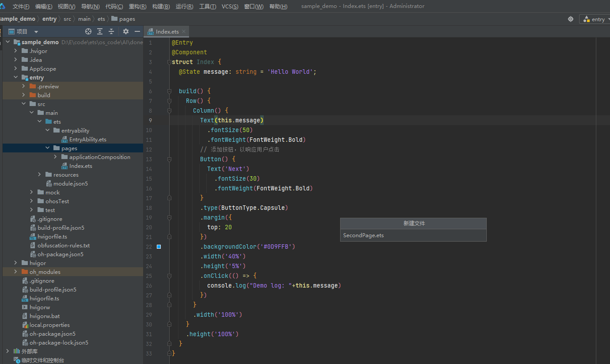Click the module.json5 file icon

(x=49, y=184)
